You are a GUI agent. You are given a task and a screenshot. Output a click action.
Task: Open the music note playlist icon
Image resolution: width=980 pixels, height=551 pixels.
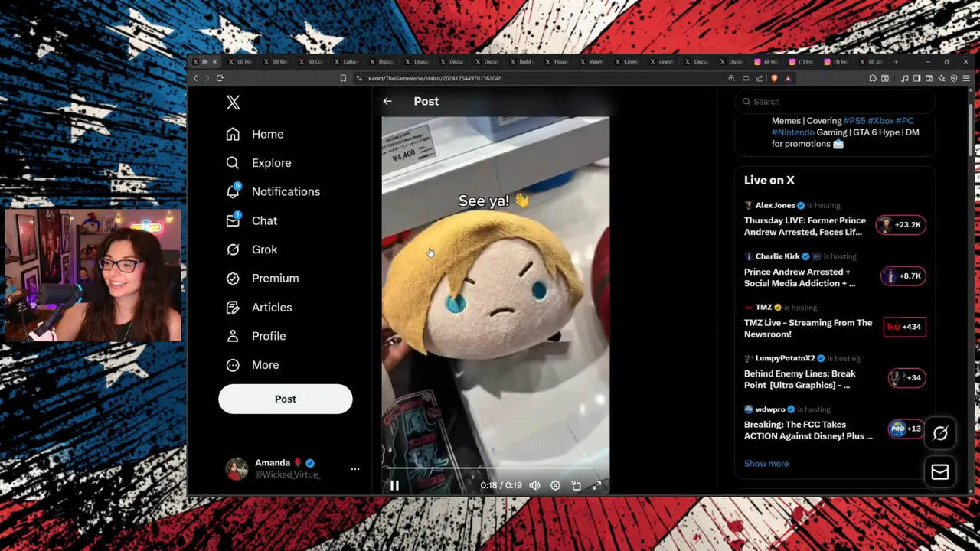(x=904, y=78)
